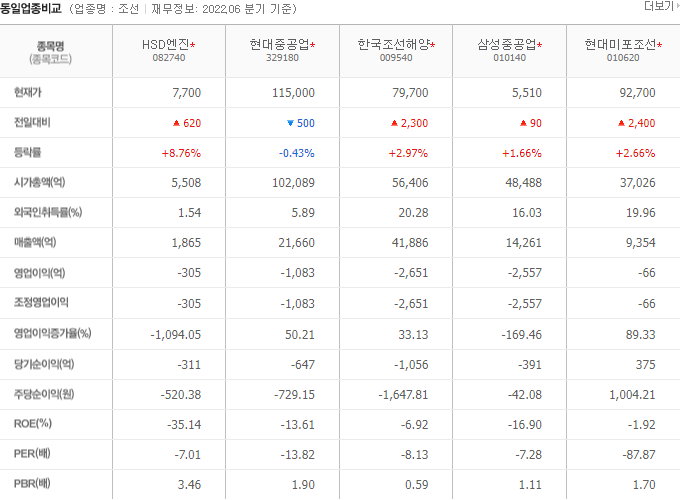680x500 pixels.
Task: Click the 시가총액(억) row label
Action: (39, 182)
